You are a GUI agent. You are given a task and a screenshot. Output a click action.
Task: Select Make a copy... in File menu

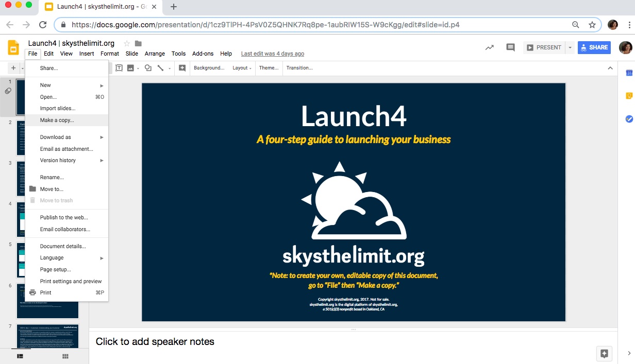[x=67, y=120]
